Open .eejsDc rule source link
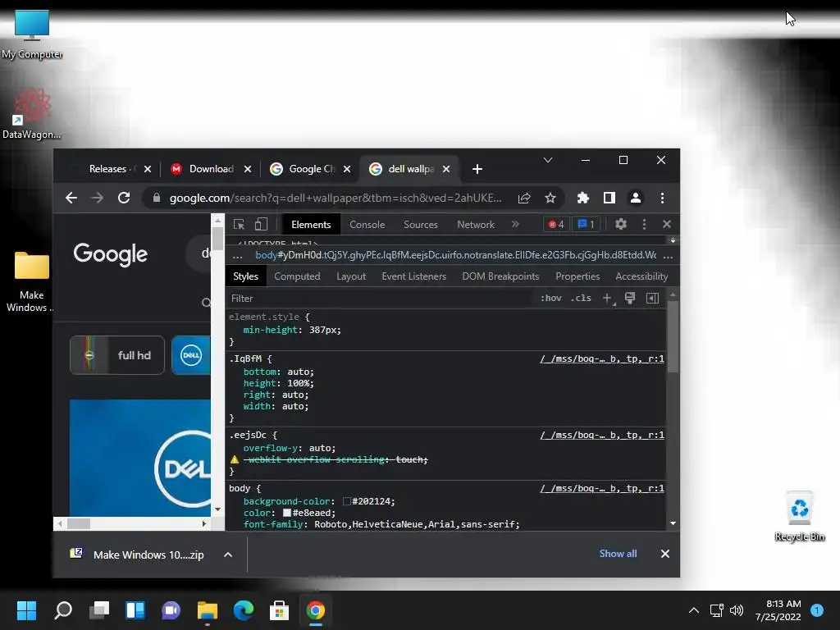Image resolution: width=840 pixels, height=630 pixels. [x=601, y=435]
